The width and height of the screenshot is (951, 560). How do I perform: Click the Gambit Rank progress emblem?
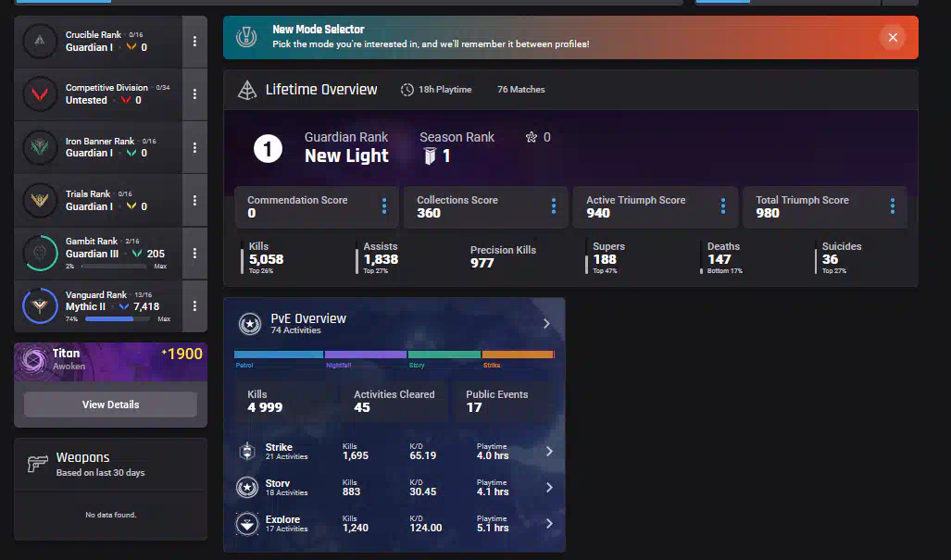tap(40, 253)
